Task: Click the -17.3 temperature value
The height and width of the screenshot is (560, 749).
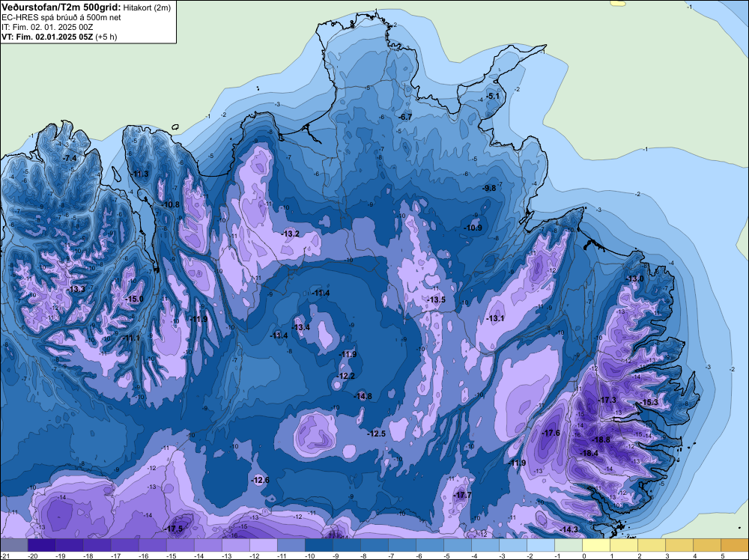Action: pos(607,400)
